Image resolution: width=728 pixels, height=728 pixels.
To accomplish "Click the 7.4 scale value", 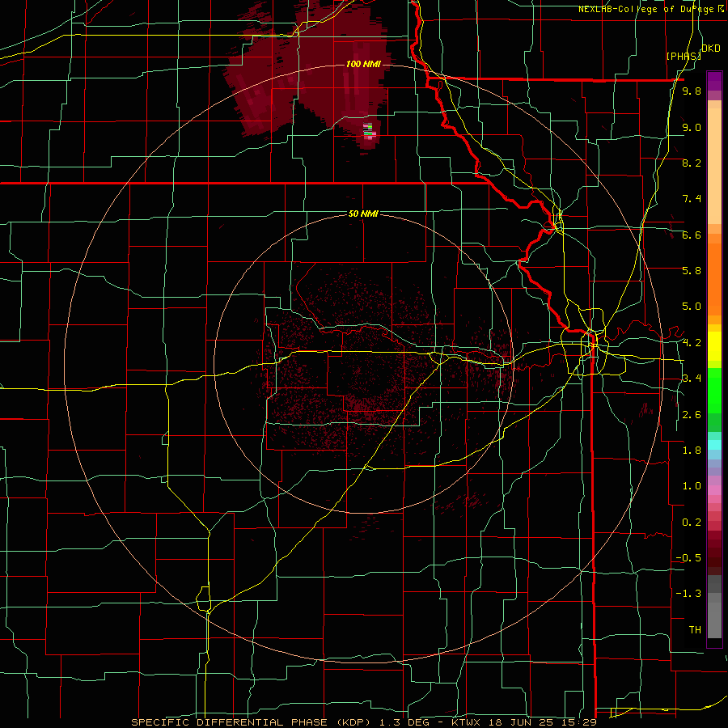I will click(692, 199).
